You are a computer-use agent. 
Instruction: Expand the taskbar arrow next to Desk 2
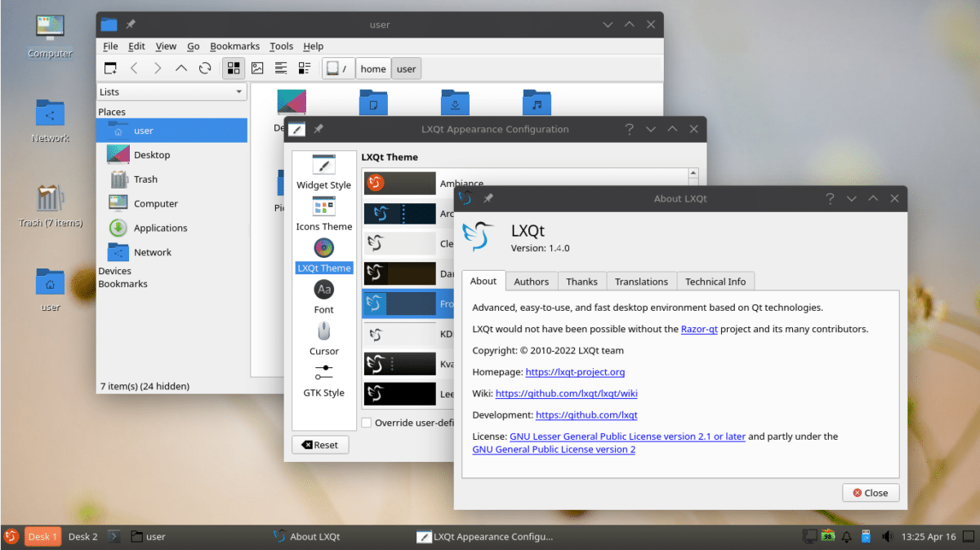pos(113,536)
